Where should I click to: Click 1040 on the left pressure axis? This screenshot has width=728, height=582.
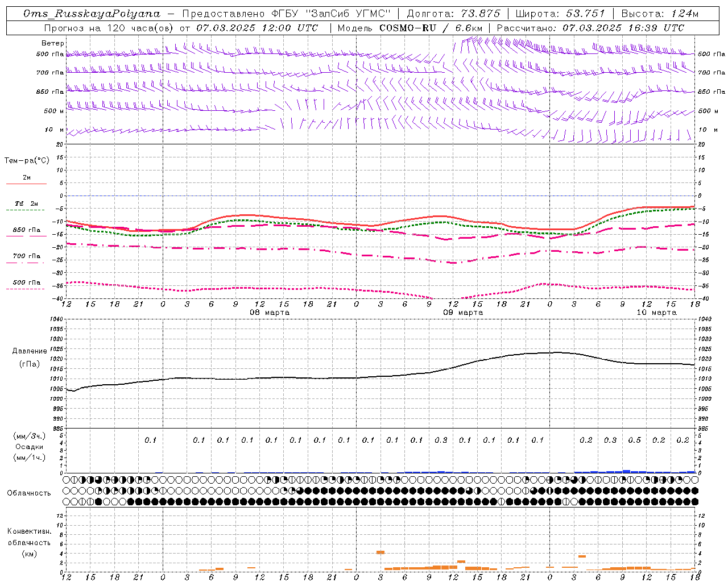[x=56, y=319]
